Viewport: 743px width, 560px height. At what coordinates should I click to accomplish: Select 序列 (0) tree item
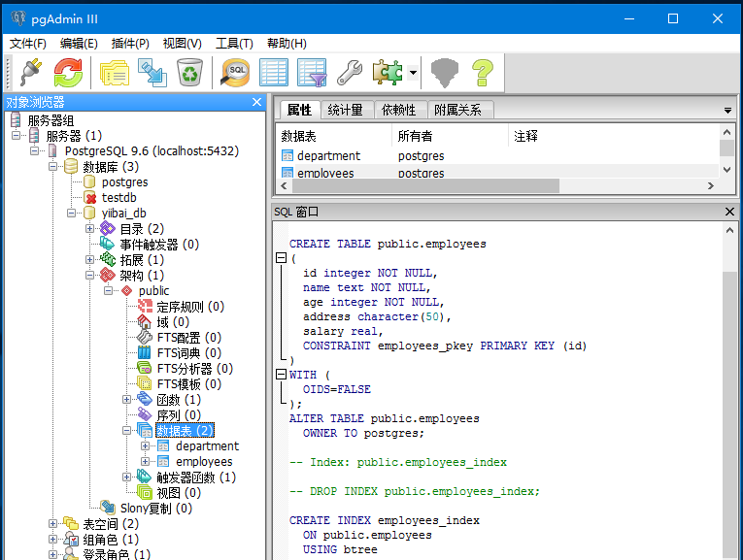(x=179, y=414)
